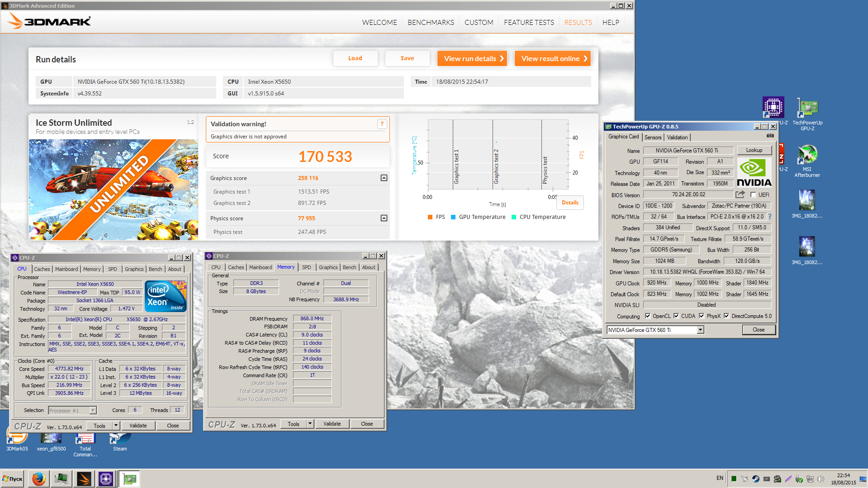Open the Processor #1 selection dropdown

[93, 410]
